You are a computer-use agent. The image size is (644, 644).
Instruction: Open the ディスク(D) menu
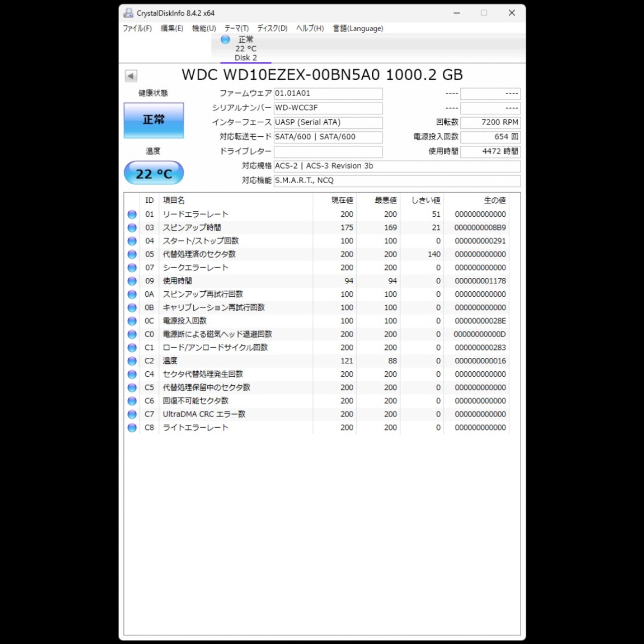pyautogui.click(x=272, y=28)
